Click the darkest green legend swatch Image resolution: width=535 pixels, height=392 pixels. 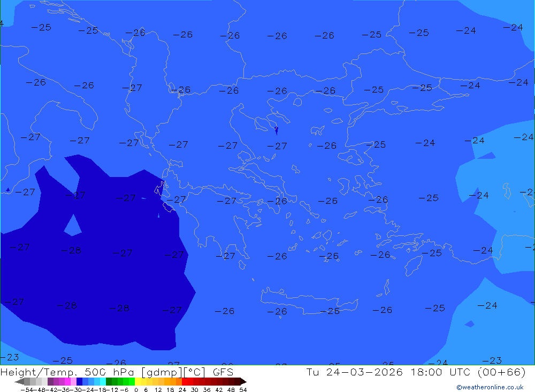109,382
